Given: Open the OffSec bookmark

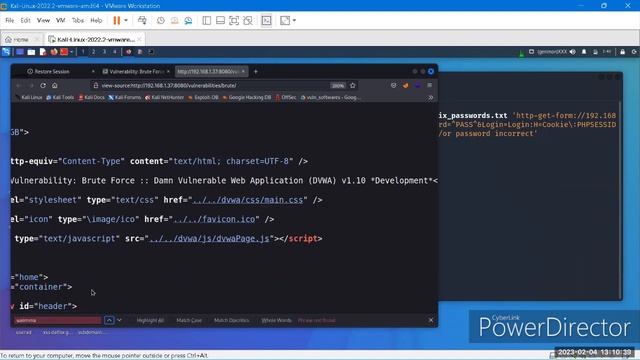Looking at the screenshot, I should pos(286,97).
